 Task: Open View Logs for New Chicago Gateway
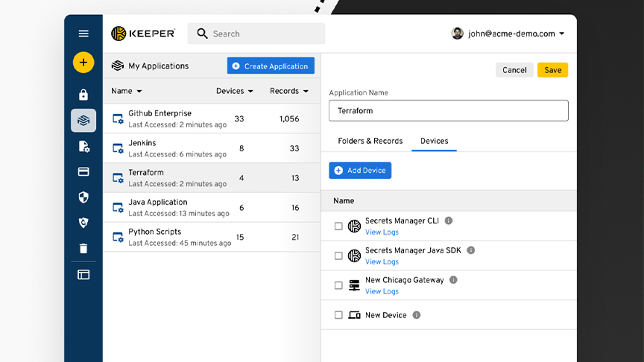382,291
